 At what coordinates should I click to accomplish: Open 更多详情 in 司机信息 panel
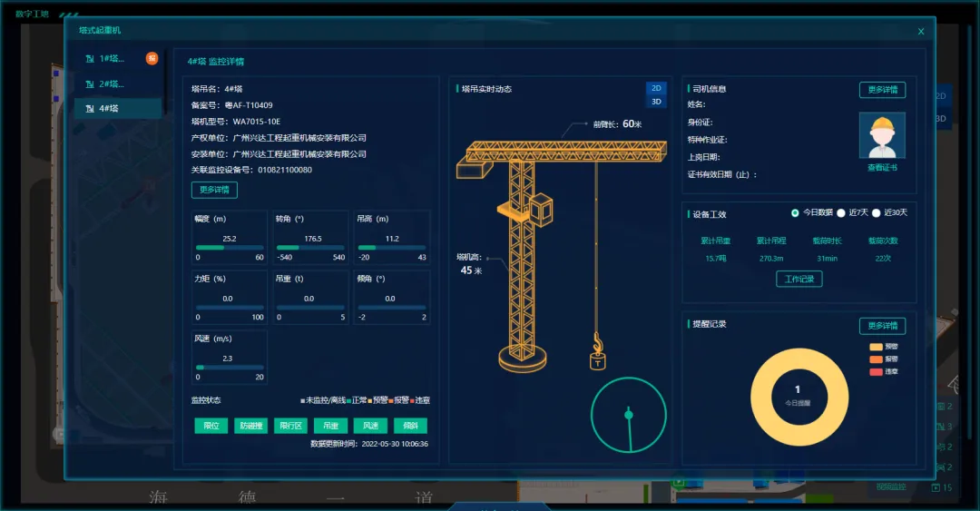883,90
